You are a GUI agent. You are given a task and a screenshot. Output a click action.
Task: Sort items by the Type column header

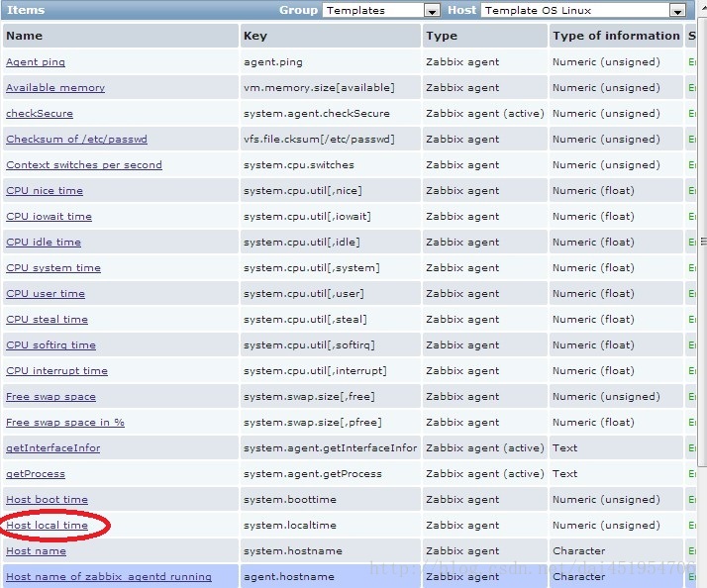coord(442,36)
